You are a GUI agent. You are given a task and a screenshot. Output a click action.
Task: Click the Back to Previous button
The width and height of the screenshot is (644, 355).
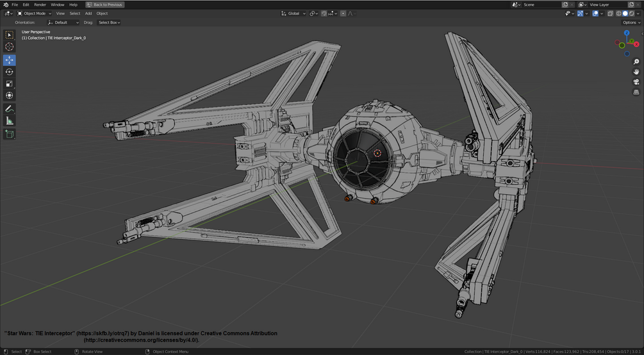(104, 4)
